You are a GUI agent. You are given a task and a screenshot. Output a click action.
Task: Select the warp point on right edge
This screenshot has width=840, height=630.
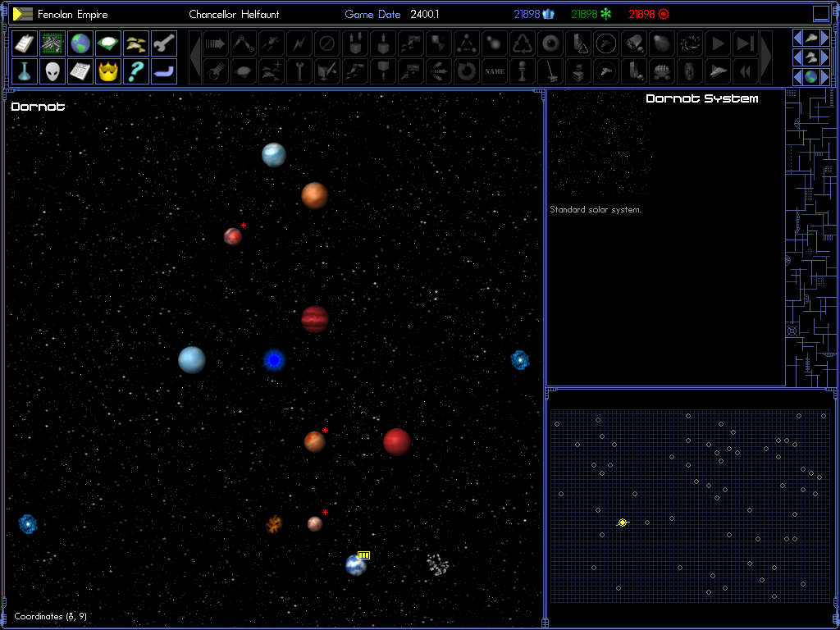click(519, 360)
